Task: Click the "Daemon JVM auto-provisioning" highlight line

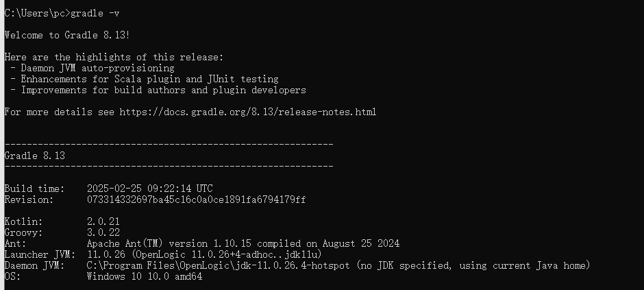Action: [92, 68]
